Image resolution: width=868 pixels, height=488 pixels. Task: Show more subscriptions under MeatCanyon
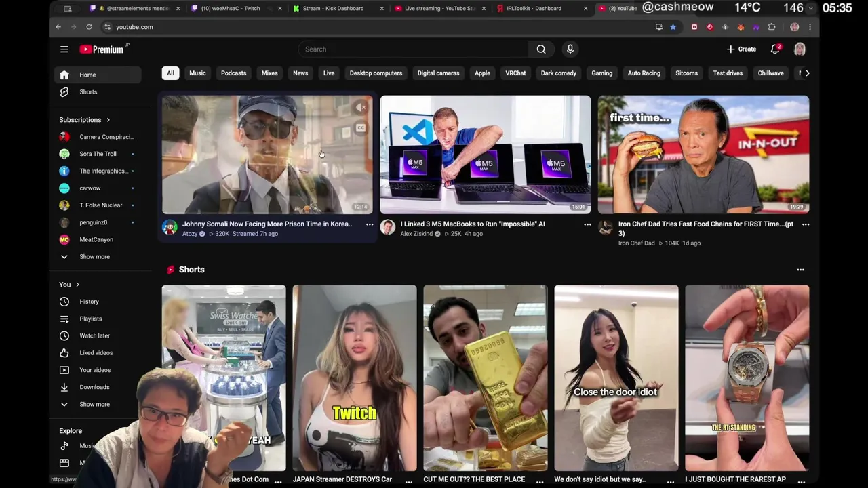pyautogui.click(x=98, y=256)
